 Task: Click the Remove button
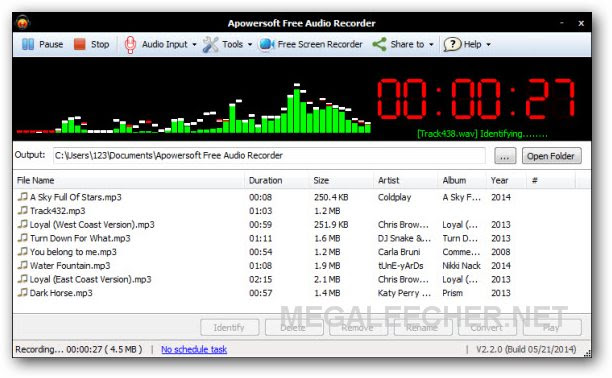pyautogui.click(x=358, y=327)
